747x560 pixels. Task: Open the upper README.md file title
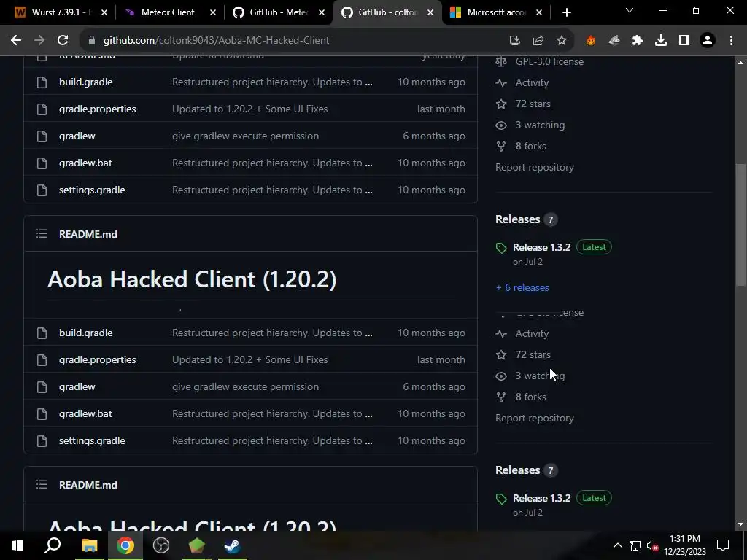pyautogui.click(x=88, y=234)
